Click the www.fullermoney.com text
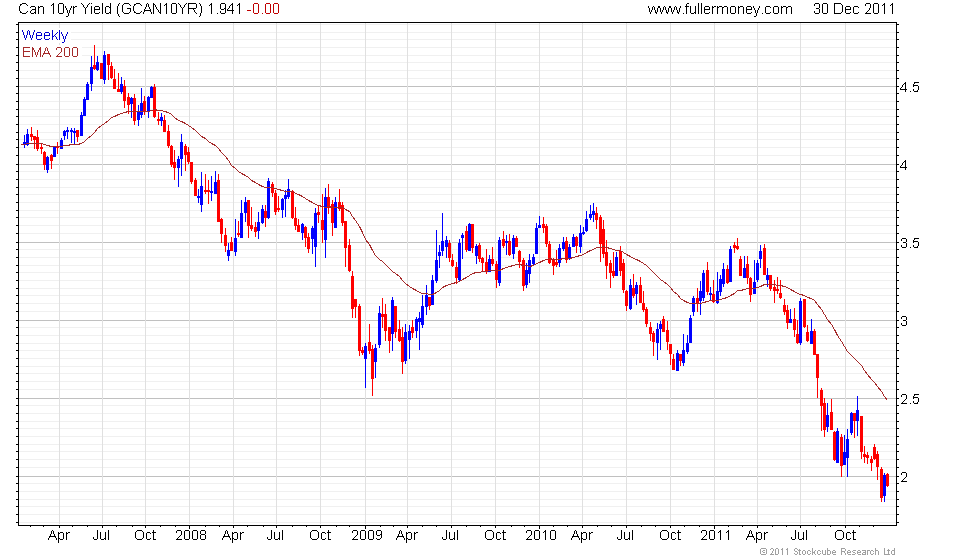The height and width of the screenshot is (560, 980). [x=720, y=9]
